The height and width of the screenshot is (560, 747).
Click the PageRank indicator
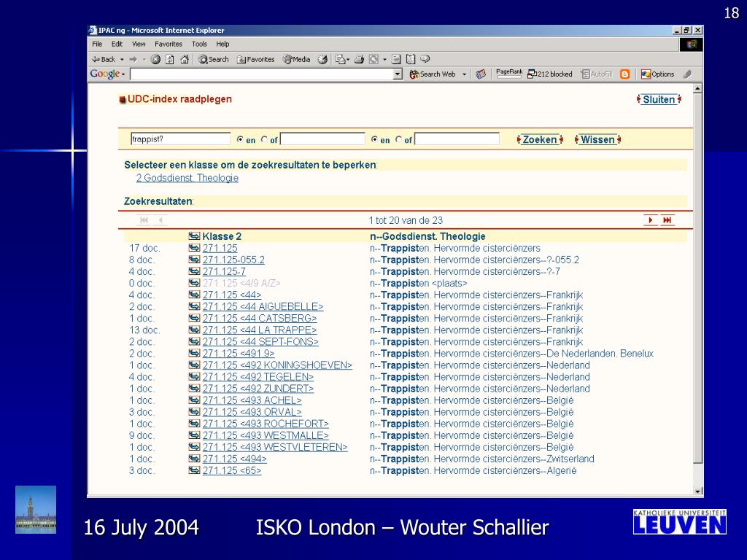tap(508, 74)
